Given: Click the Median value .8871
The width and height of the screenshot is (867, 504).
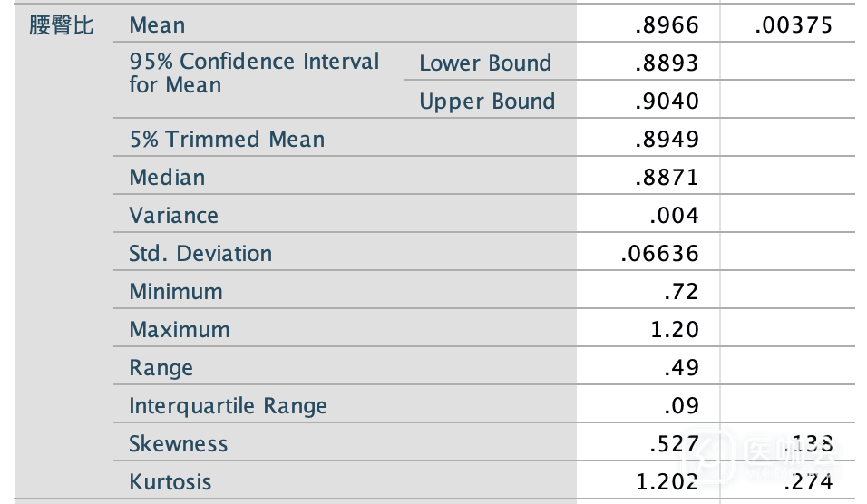Looking at the screenshot, I should [667, 178].
